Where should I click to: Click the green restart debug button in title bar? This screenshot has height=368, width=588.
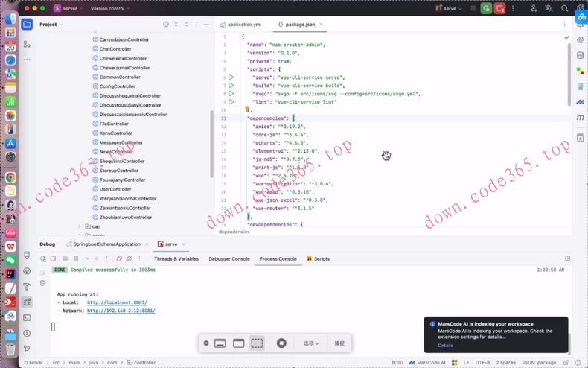486,8
